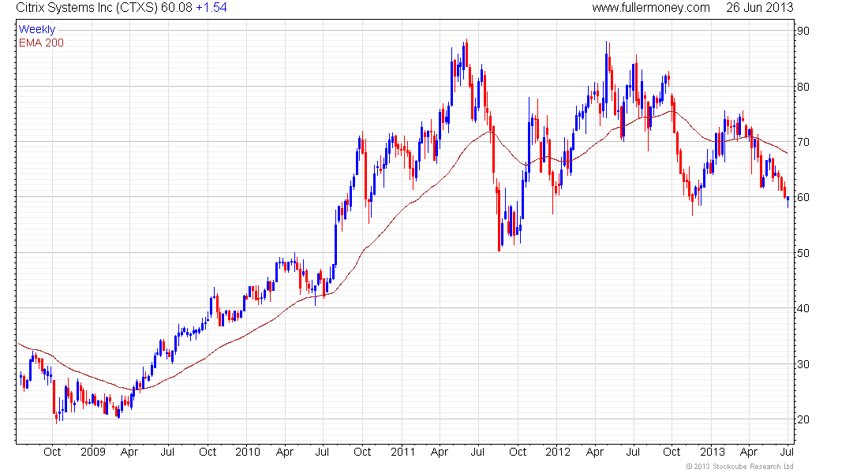Click the 40 price axis label

tap(803, 309)
